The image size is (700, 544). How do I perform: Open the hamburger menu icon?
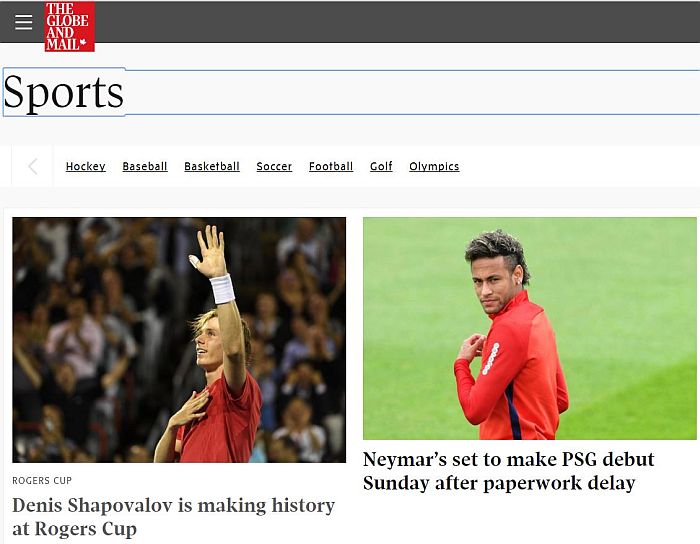23,21
